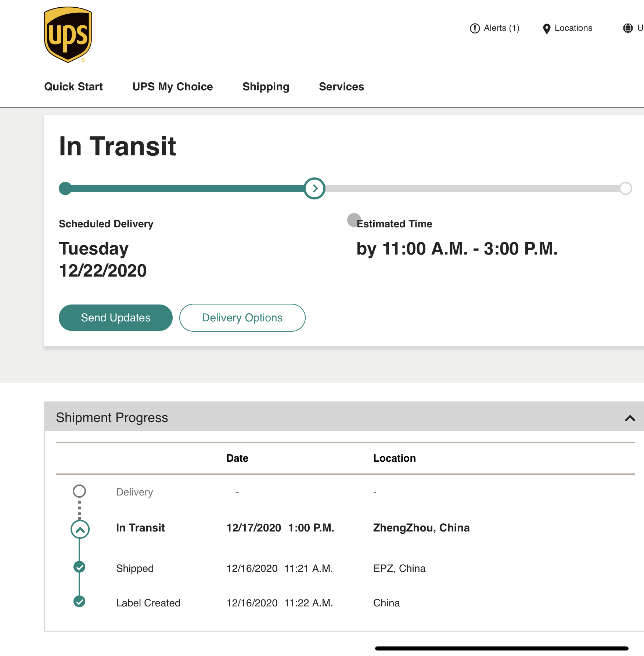644x656 pixels.
Task: Click the globe language icon
Action: [x=628, y=28]
